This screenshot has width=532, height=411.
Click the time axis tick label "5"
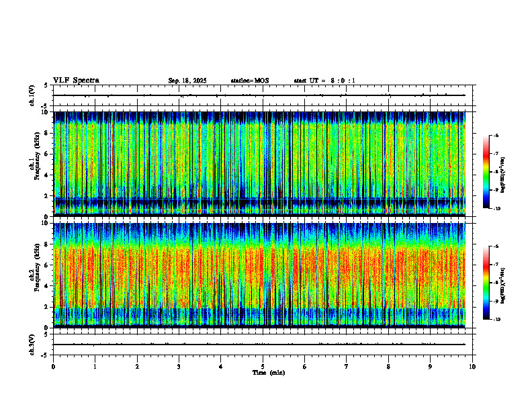[x=263, y=367]
